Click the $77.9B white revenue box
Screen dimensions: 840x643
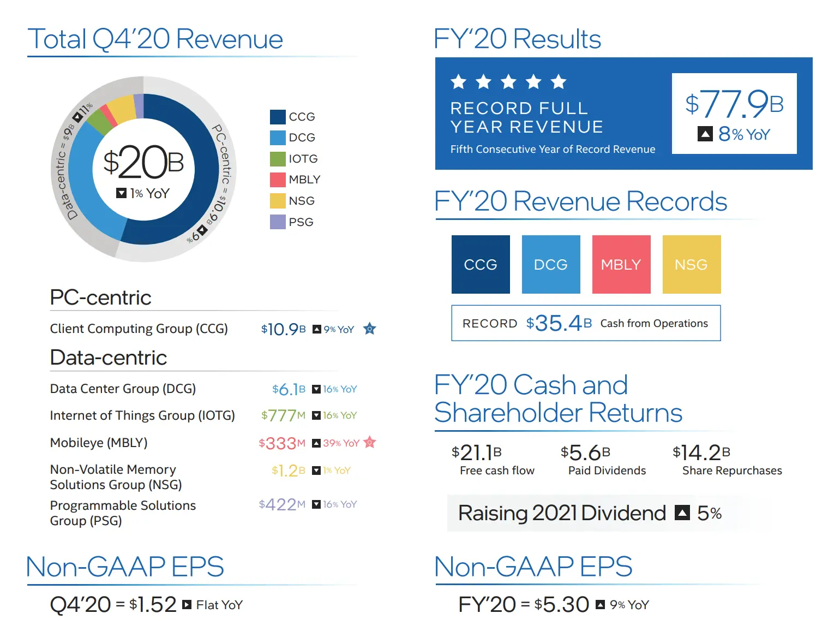point(734,114)
